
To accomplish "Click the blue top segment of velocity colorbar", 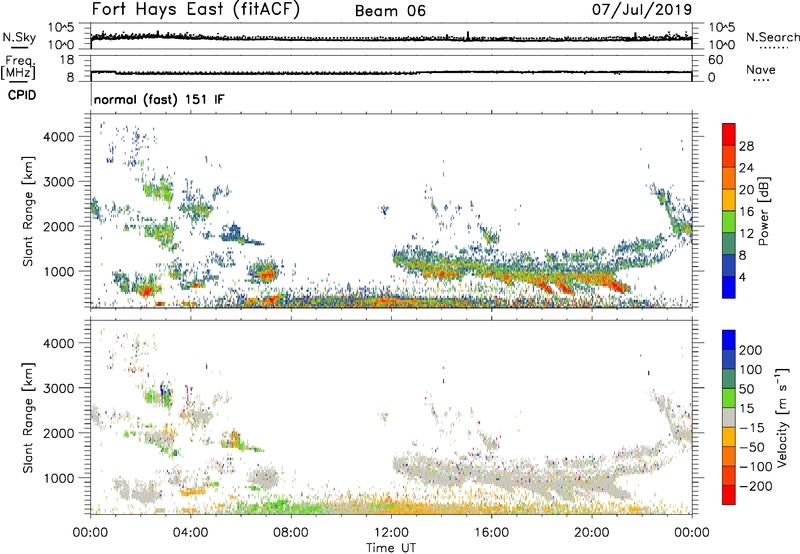I will pyautogui.click(x=729, y=340).
